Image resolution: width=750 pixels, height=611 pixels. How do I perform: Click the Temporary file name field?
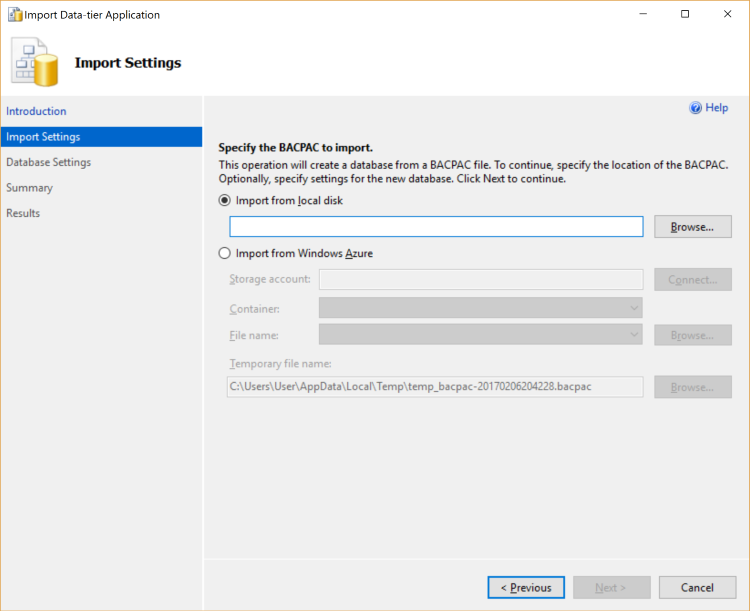click(435, 387)
